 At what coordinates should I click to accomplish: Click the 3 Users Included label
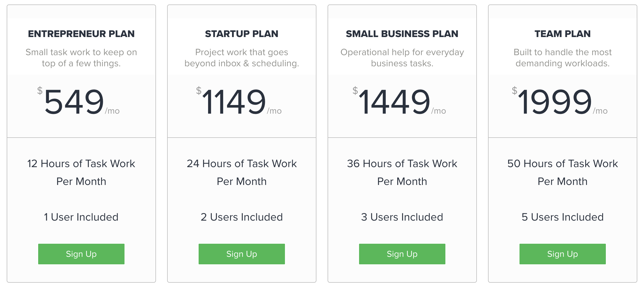[402, 217]
